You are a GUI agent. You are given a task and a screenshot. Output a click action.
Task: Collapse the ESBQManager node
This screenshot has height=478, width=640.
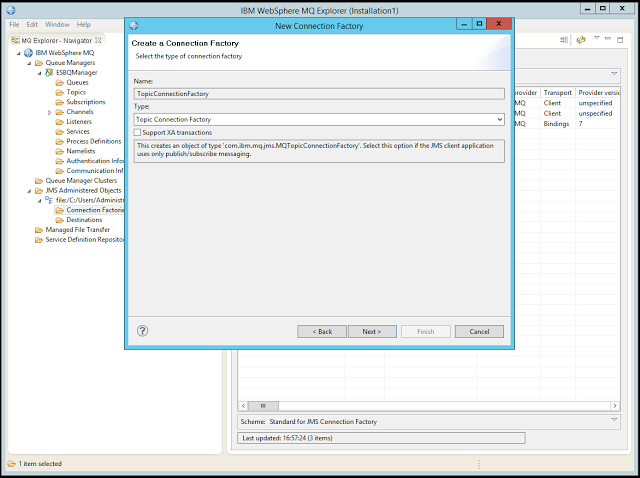click(40, 73)
